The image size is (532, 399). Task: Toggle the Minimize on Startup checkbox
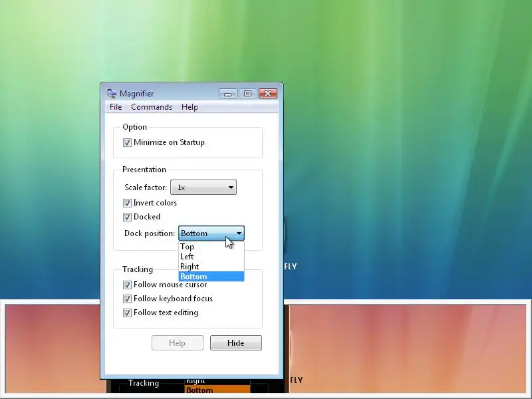click(x=127, y=142)
